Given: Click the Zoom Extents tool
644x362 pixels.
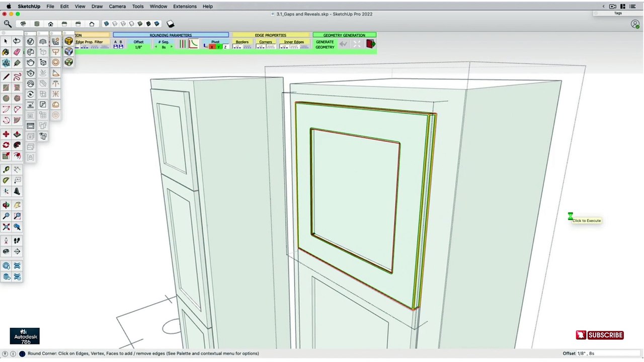Looking at the screenshot, I should click(x=6, y=227).
